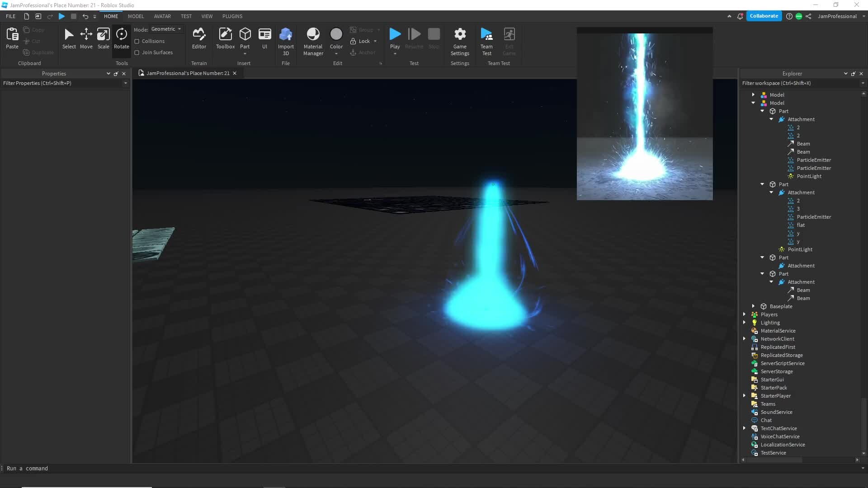Image resolution: width=868 pixels, height=488 pixels.
Task: Open the Geometric mode dropdown
Action: 166,29
